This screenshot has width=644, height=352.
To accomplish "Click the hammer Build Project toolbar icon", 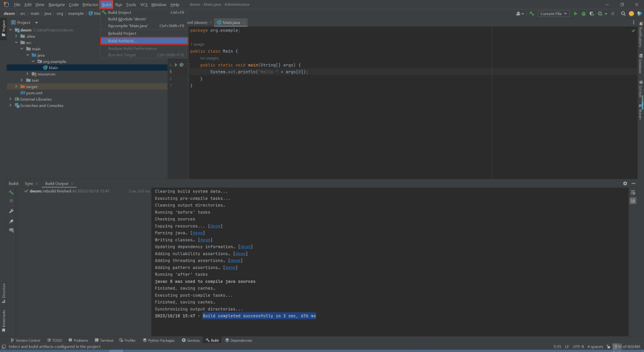I will (x=532, y=13).
